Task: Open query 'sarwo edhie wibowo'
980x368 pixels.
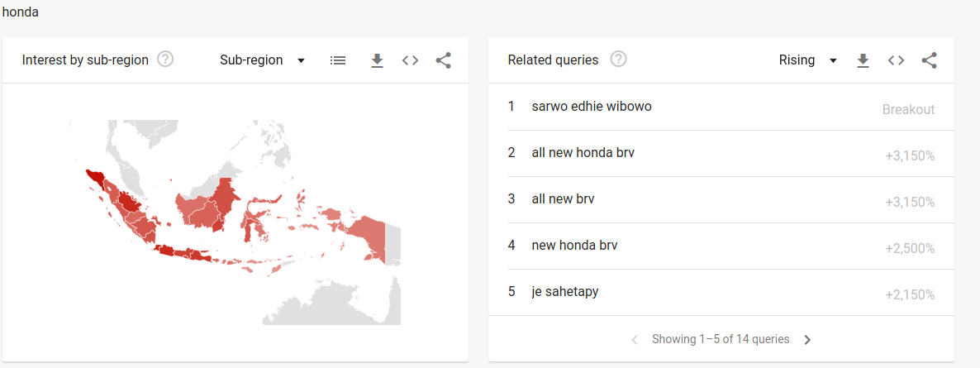Action: (x=592, y=107)
